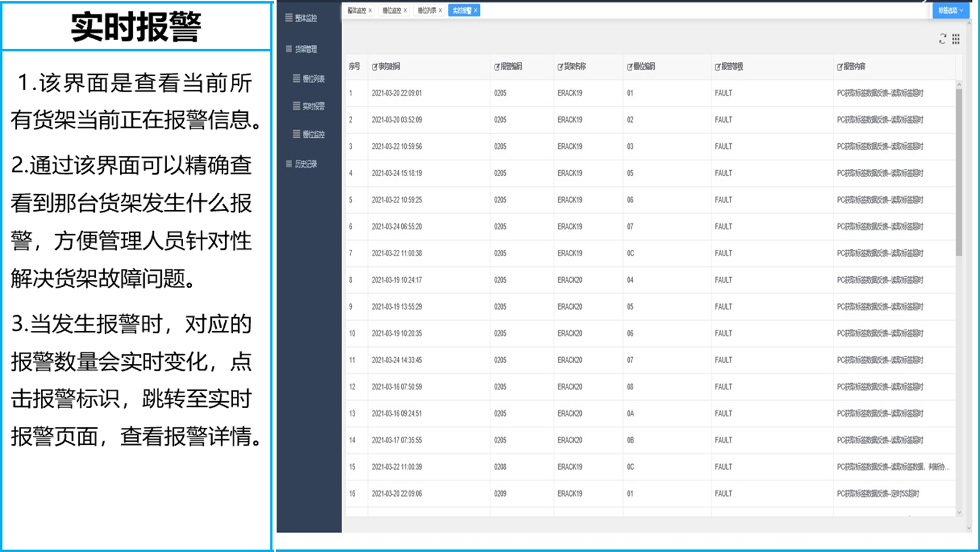Go to 栅位列表 in the sidebar

point(313,79)
